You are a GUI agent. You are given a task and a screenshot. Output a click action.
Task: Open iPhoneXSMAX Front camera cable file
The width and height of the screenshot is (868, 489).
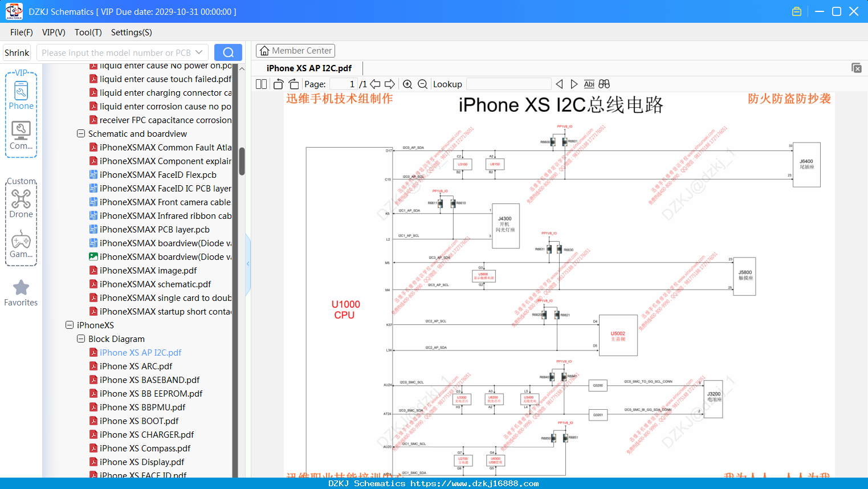point(165,202)
